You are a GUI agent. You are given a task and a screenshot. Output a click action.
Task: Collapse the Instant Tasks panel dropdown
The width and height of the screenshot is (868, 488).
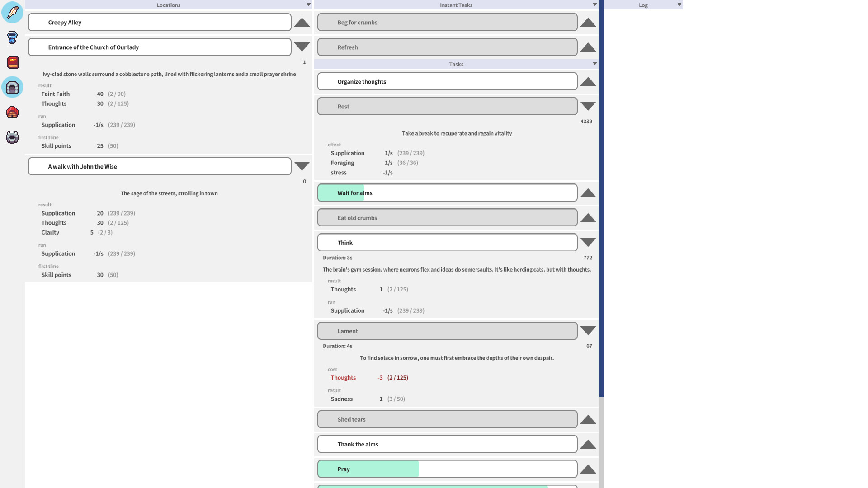tap(594, 5)
